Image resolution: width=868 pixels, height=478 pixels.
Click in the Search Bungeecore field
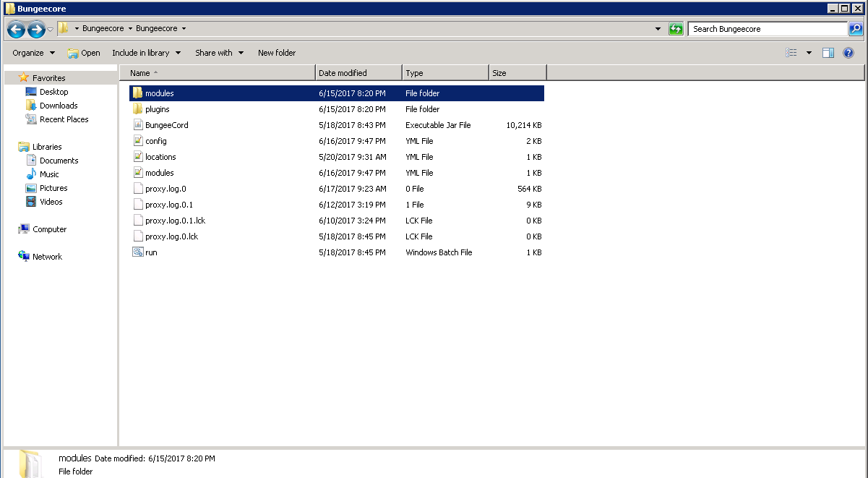tap(766, 29)
